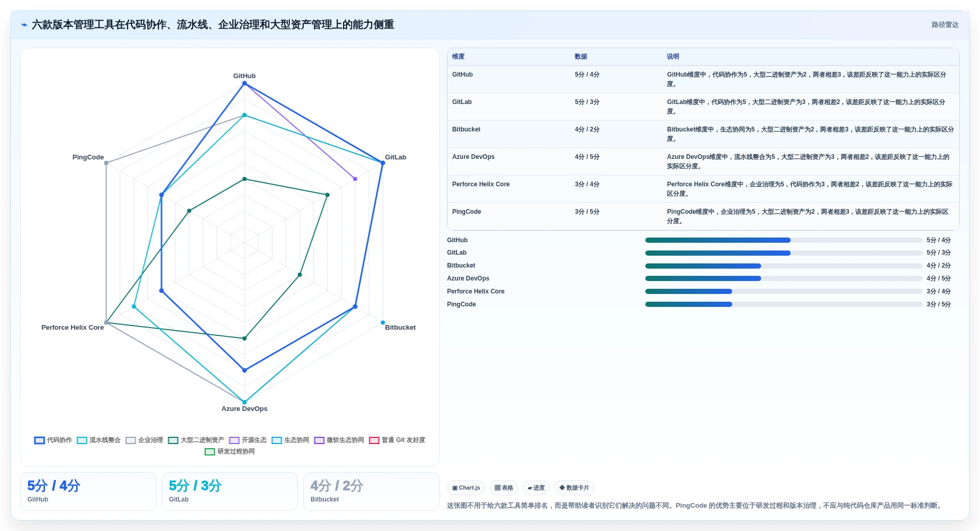Click GitLab row name in table

[x=462, y=102]
